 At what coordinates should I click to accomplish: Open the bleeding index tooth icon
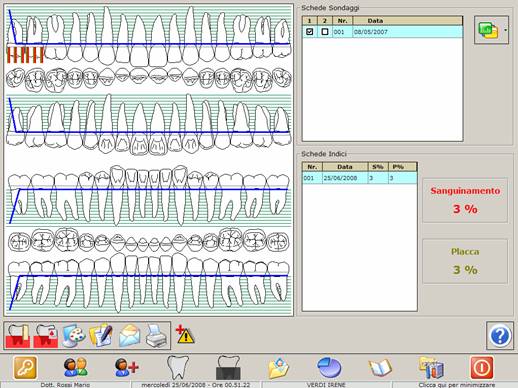click(46, 336)
